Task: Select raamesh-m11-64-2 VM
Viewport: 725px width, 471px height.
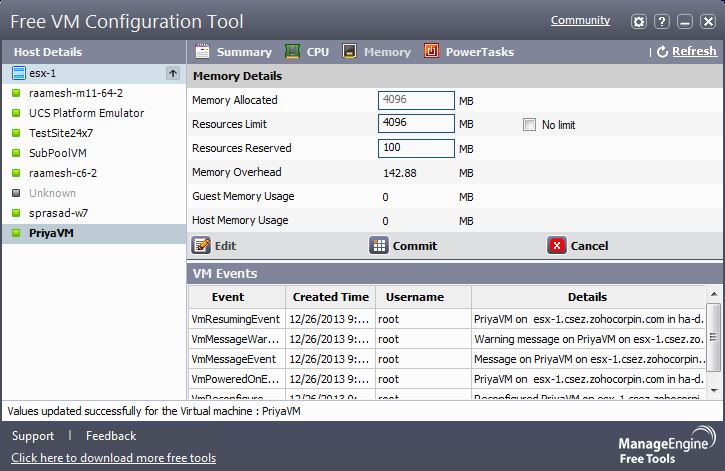Action: (x=94, y=93)
